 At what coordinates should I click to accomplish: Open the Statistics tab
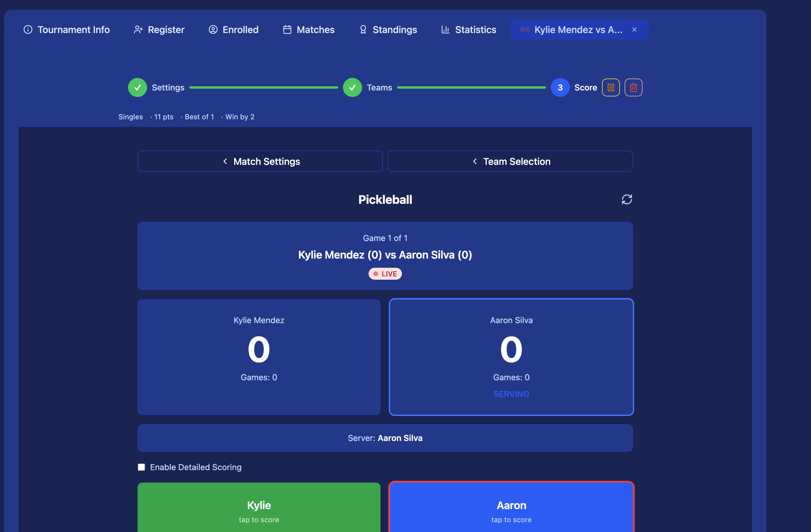pos(469,30)
